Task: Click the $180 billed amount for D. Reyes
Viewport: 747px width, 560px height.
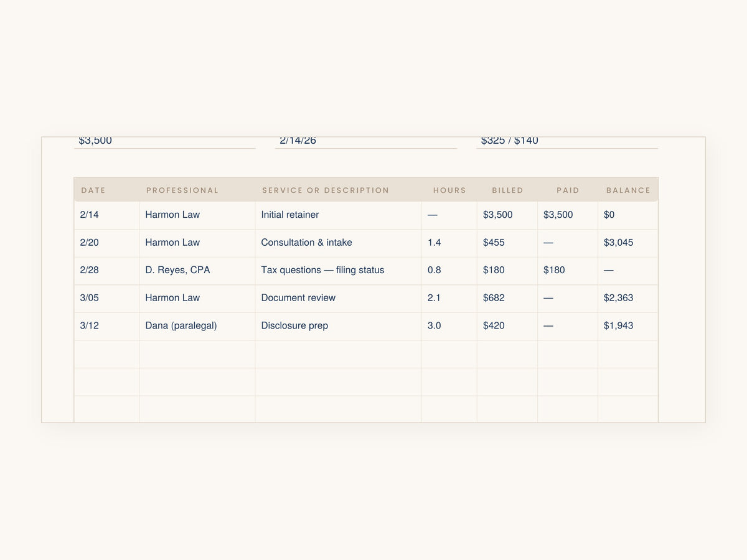Action: (507, 271)
